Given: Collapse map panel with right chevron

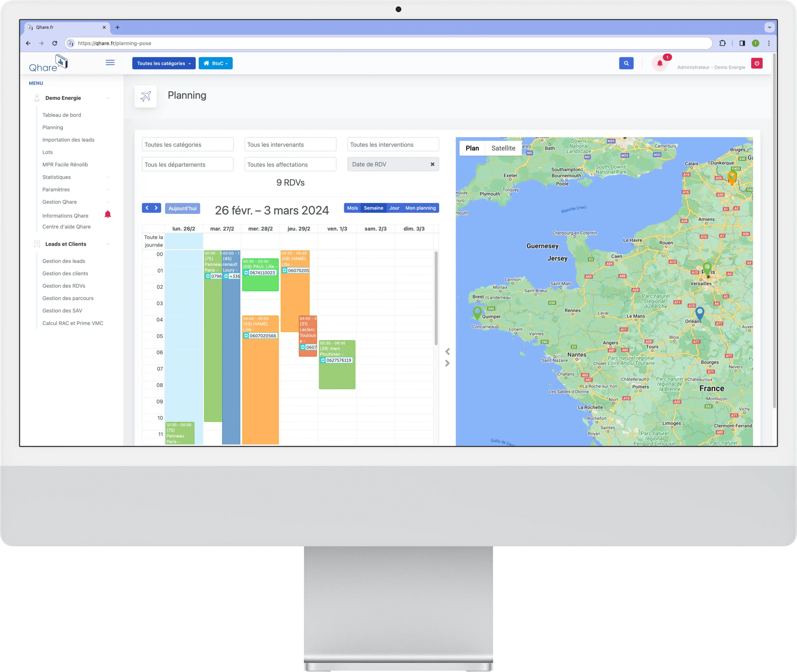Looking at the screenshot, I should pos(447,363).
